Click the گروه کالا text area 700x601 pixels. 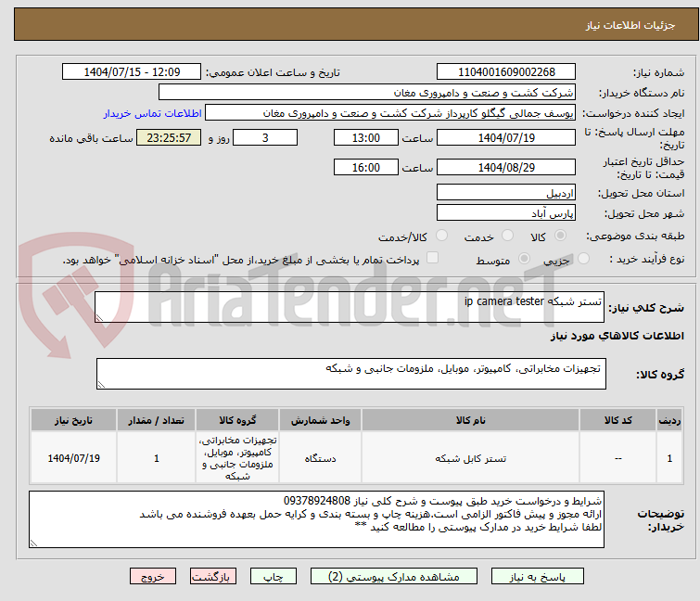click(350, 374)
